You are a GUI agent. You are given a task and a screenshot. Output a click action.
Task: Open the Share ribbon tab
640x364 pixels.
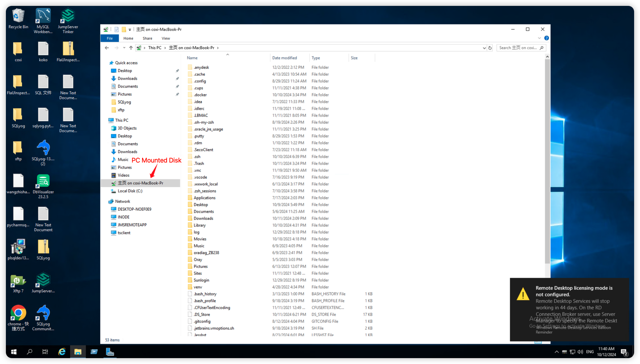tap(147, 38)
